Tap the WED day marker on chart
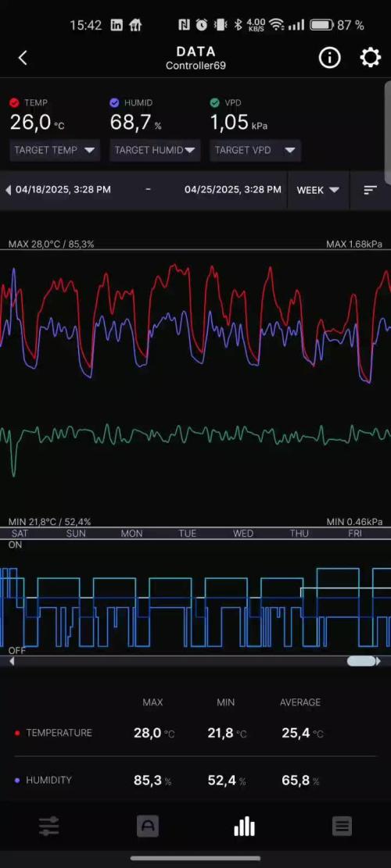This screenshot has height=868, width=391. coord(243,534)
